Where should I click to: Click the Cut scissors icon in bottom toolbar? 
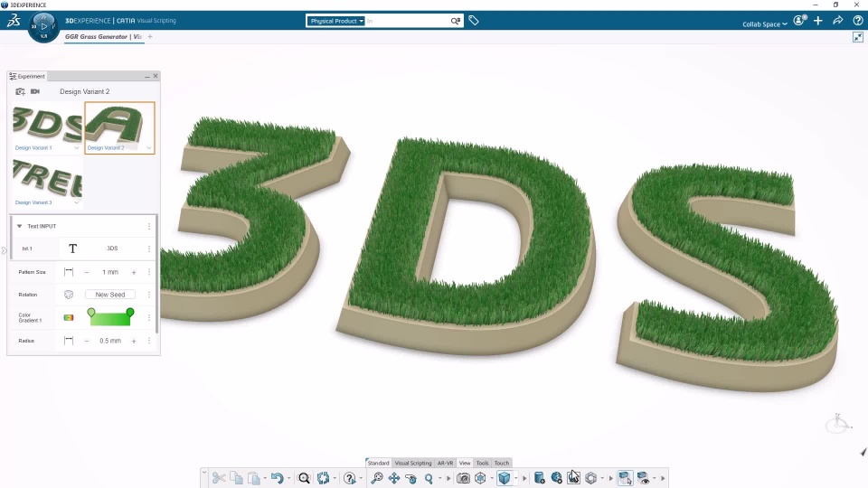(x=219, y=478)
